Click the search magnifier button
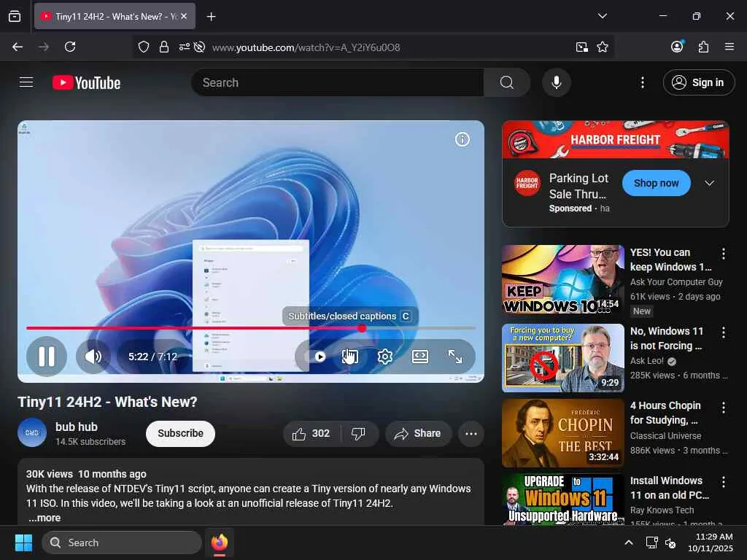The height and width of the screenshot is (560, 747). pyautogui.click(x=507, y=82)
